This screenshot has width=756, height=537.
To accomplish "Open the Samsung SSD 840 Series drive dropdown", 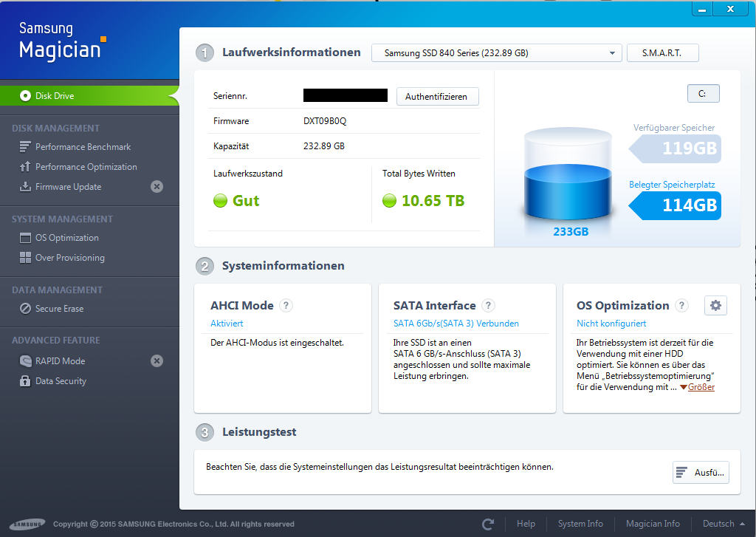I will [497, 53].
